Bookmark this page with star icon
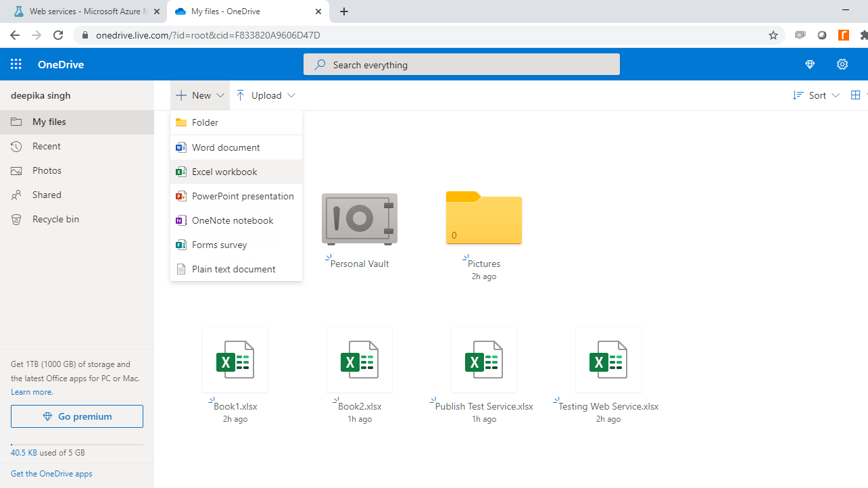Screen dimensions: 868x488 (x=773, y=35)
